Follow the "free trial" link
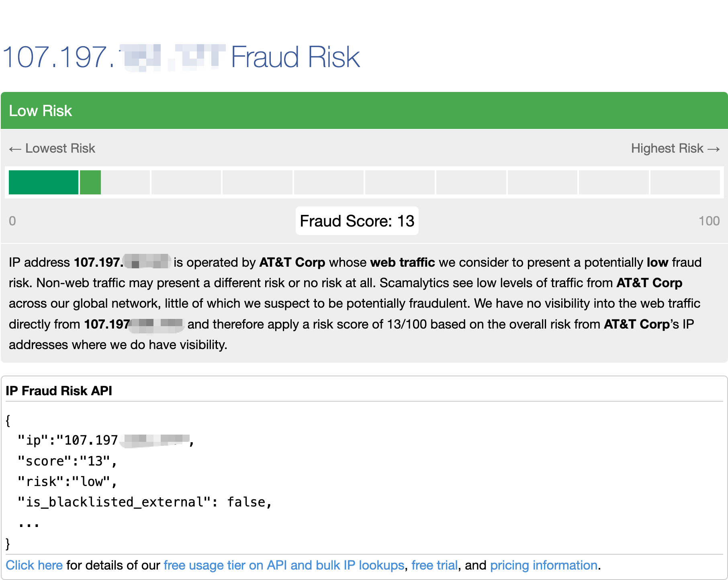The width and height of the screenshot is (728, 580). 434,565
